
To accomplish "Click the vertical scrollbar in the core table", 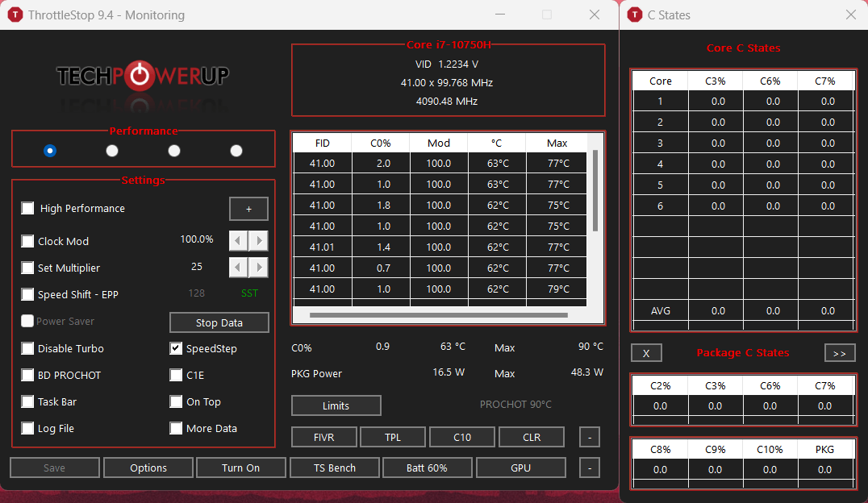I will (595, 191).
